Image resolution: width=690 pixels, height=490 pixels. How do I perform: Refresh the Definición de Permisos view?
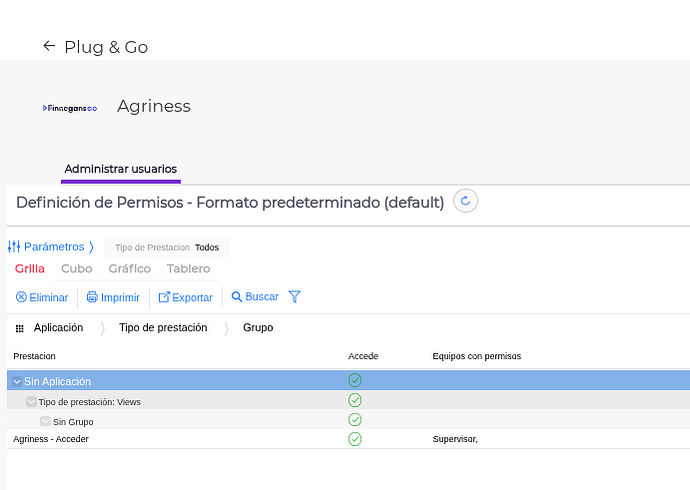(x=465, y=201)
